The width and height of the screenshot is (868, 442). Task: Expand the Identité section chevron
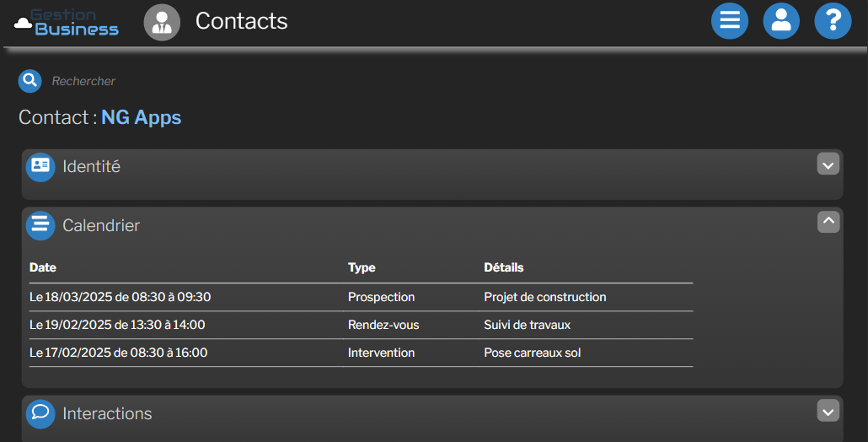point(828,164)
